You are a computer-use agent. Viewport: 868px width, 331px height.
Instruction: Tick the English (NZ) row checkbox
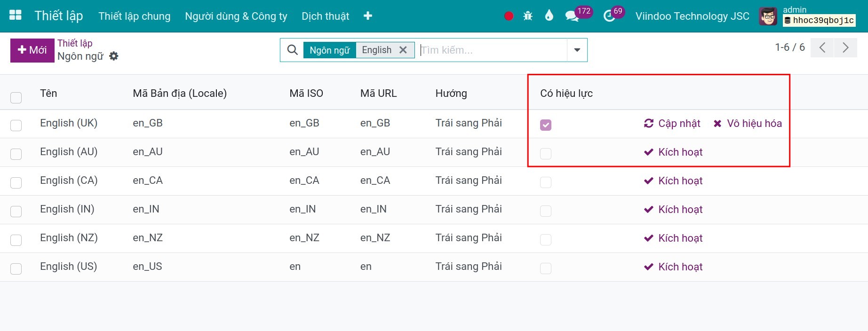click(x=16, y=240)
